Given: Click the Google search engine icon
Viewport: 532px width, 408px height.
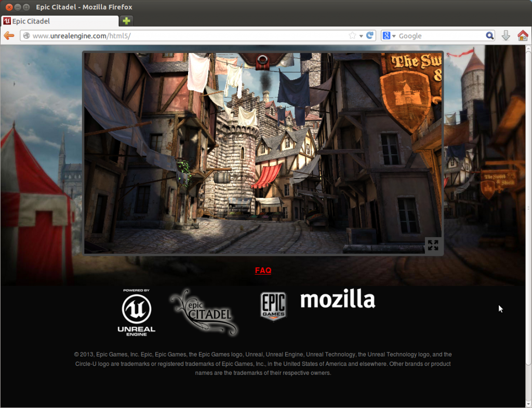Looking at the screenshot, I should click(x=386, y=36).
